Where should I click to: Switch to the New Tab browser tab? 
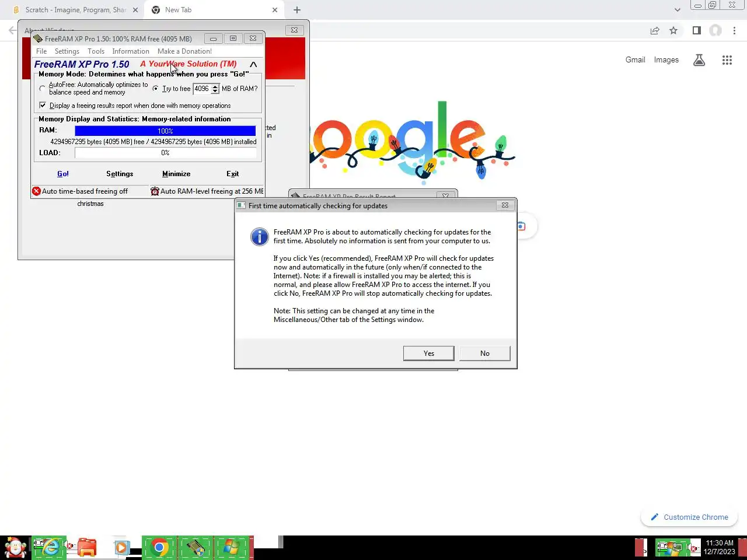[214, 10]
